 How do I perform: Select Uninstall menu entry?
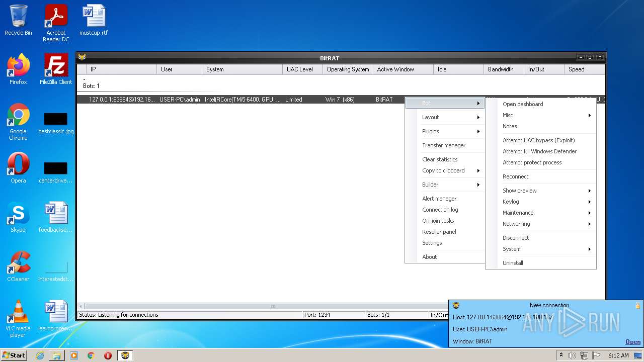(x=541, y=263)
